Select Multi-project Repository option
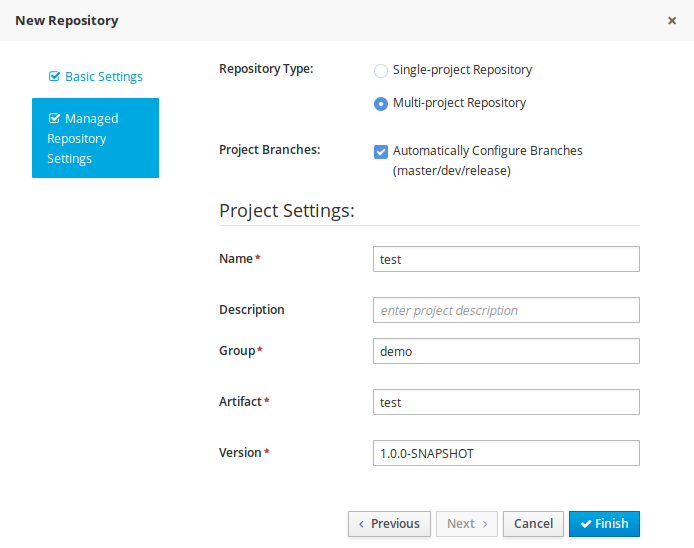694x548 pixels. point(381,104)
